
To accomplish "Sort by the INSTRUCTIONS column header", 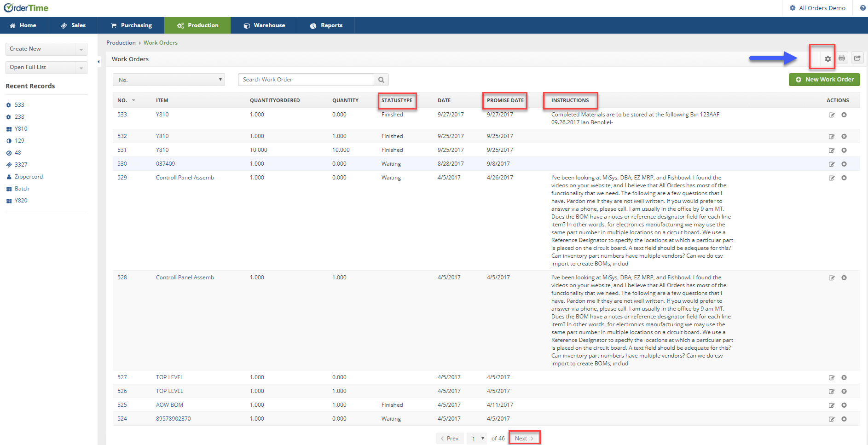I will pos(570,100).
